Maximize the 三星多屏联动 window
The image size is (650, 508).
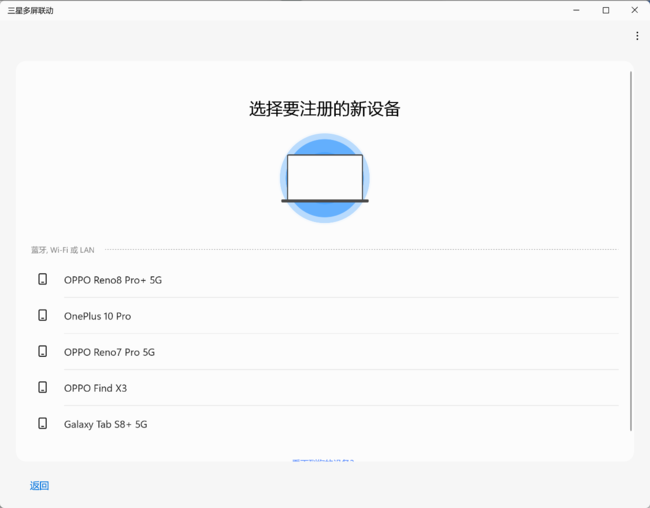pos(606,10)
